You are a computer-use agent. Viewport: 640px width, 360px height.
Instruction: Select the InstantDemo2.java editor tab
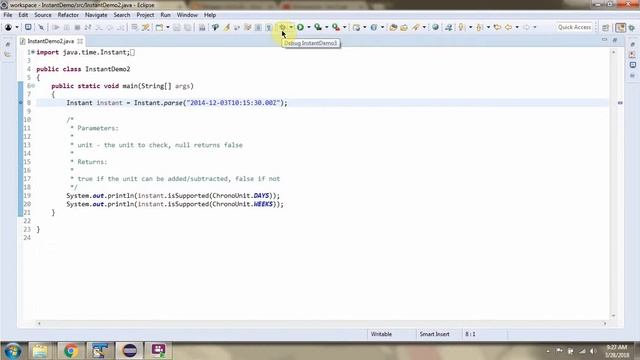coord(50,41)
